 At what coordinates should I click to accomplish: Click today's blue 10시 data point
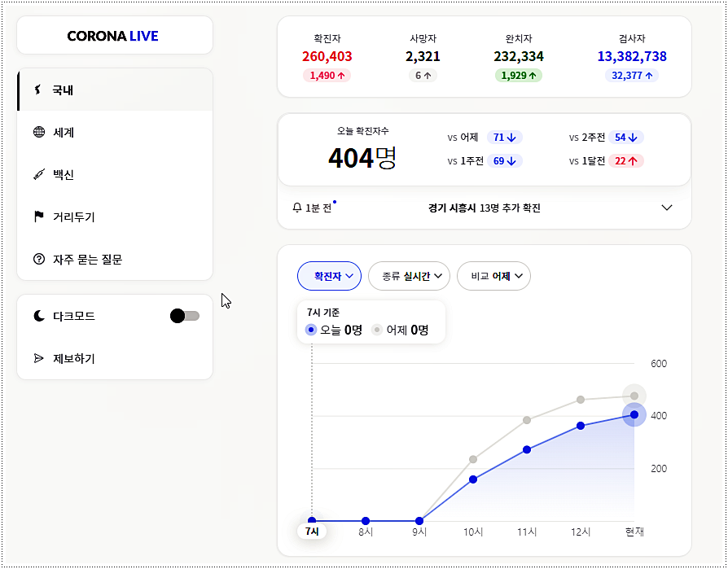click(473, 479)
